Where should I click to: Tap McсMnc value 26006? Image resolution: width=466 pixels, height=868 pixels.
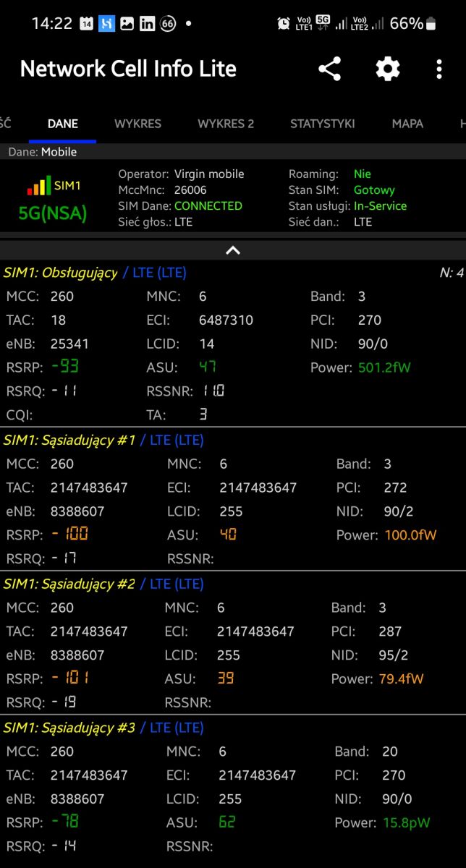pyautogui.click(x=190, y=190)
